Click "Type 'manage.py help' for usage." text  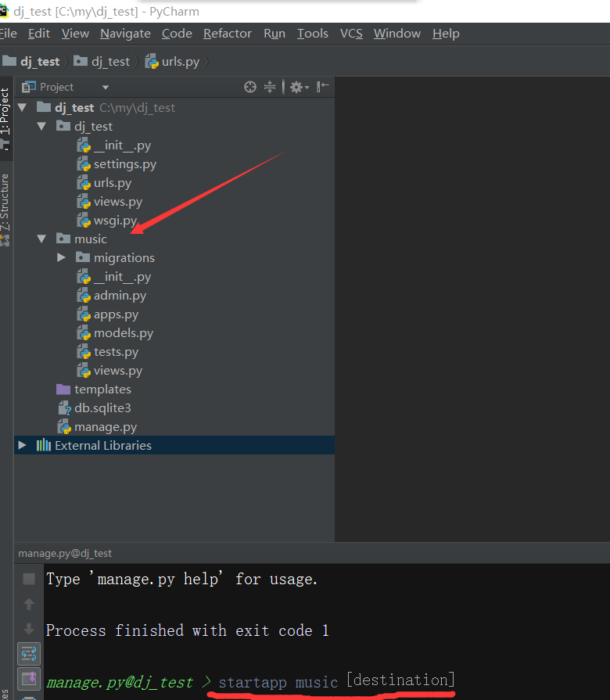[x=181, y=579]
